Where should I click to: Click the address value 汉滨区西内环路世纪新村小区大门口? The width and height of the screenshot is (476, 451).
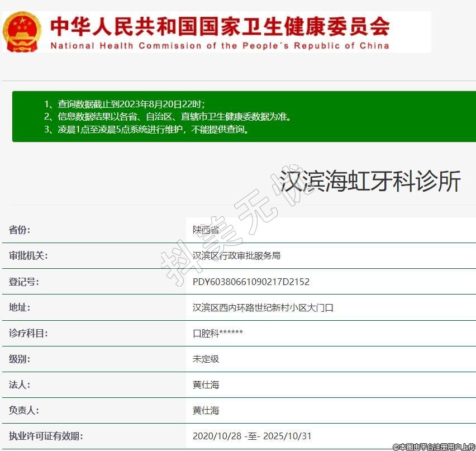tap(263, 307)
